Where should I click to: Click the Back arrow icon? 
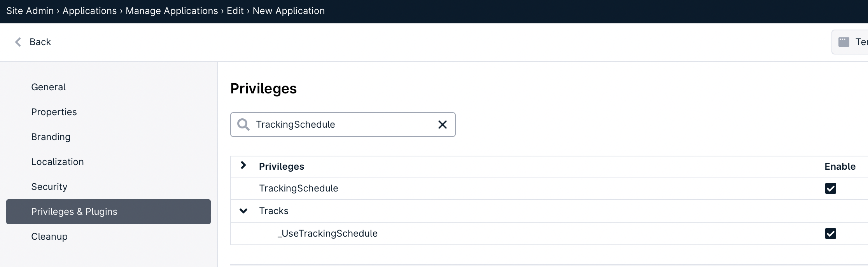pyautogui.click(x=18, y=42)
